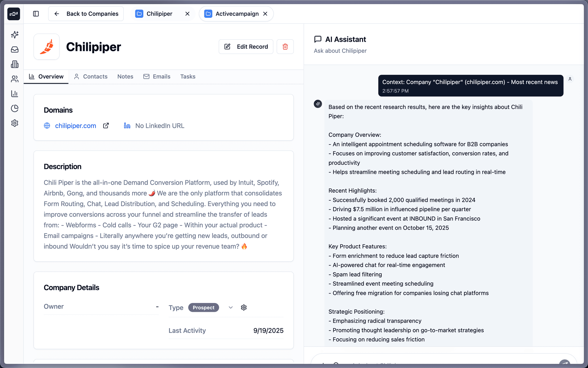This screenshot has height=368, width=588.
Task: Close the Activecampaign tab
Action: [265, 14]
